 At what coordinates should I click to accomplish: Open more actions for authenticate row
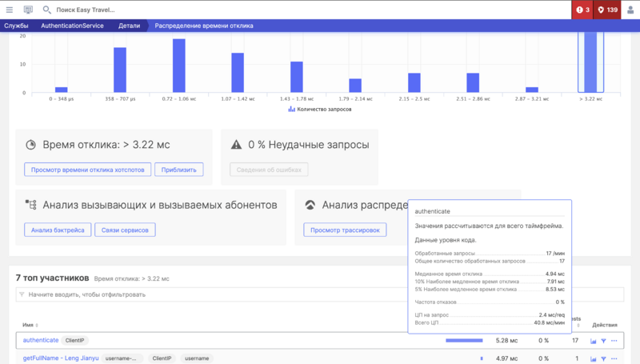pyautogui.click(x=614, y=341)
